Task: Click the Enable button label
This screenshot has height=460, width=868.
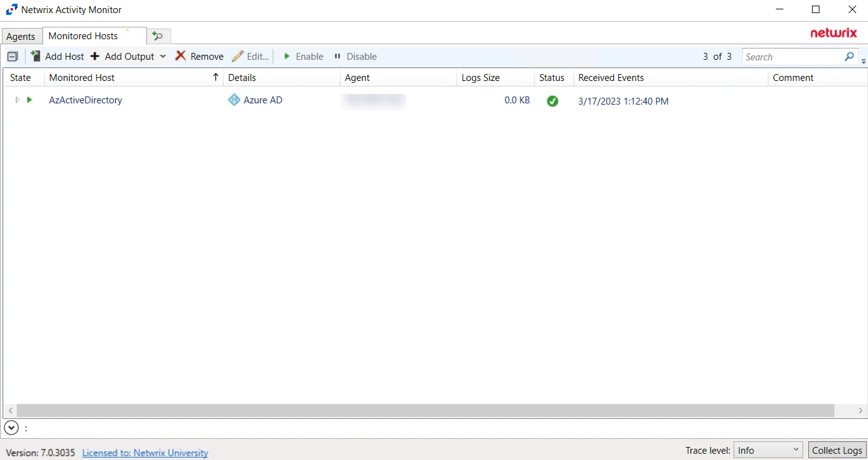Action: 309,56
